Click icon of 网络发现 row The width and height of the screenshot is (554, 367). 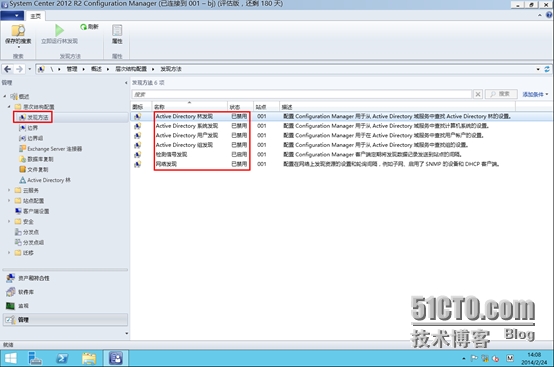(137, 164)
